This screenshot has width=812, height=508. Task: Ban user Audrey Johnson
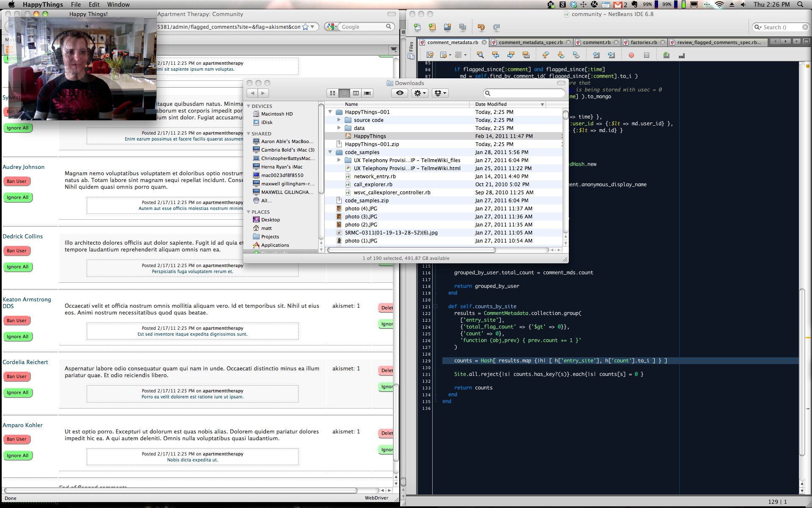[x=16, y=181]
